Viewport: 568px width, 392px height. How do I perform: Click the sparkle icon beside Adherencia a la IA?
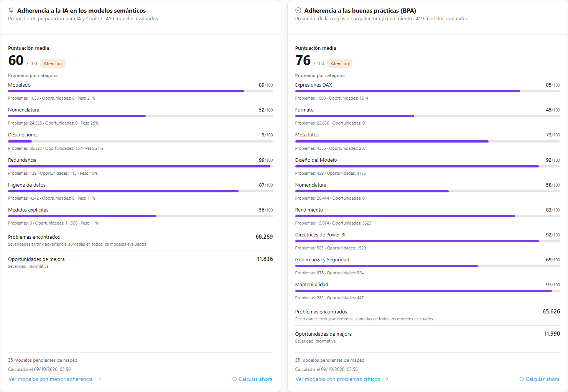coord(11,10)
